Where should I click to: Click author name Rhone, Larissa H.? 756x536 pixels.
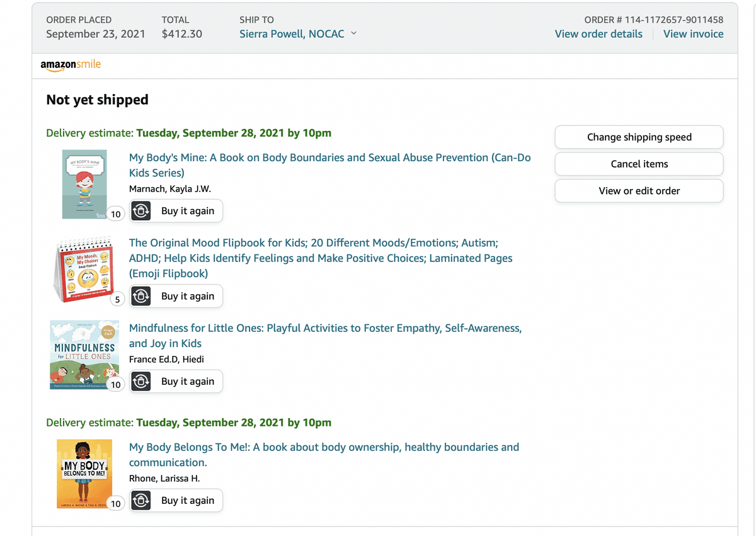tap(164, 479)
